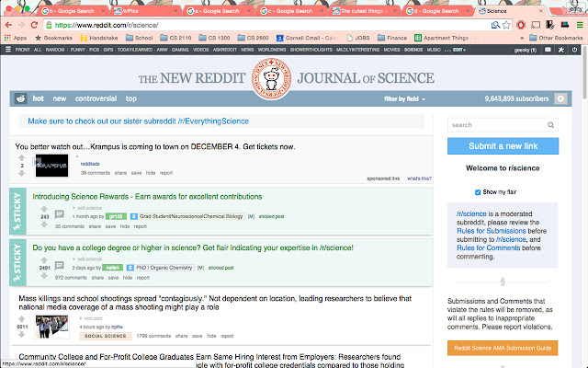Image resolution: width=588 pixels, height=368 pixels.
Task: Go to ASKREDDIT in the subreddit bar
Action: 225,50
